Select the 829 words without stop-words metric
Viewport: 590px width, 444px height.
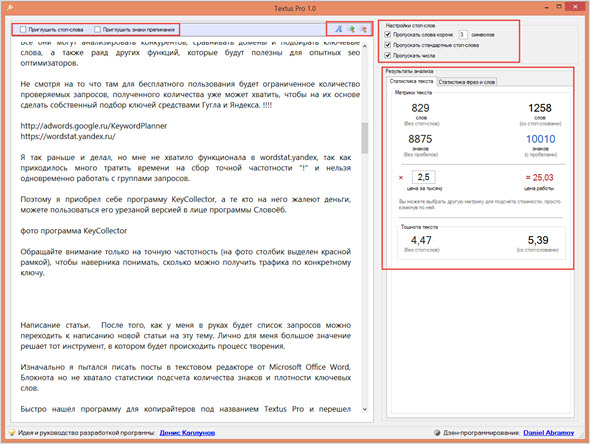tap(420, 108)
